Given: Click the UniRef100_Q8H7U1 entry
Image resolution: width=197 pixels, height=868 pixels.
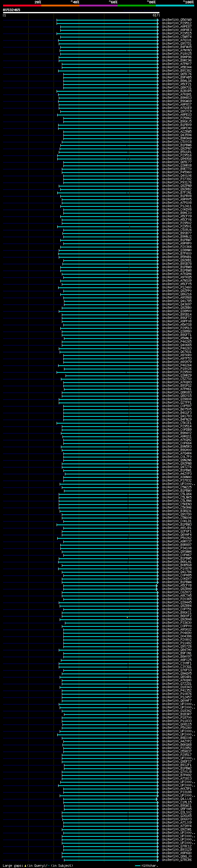Looking at the screenshot, I should [177, 88].
